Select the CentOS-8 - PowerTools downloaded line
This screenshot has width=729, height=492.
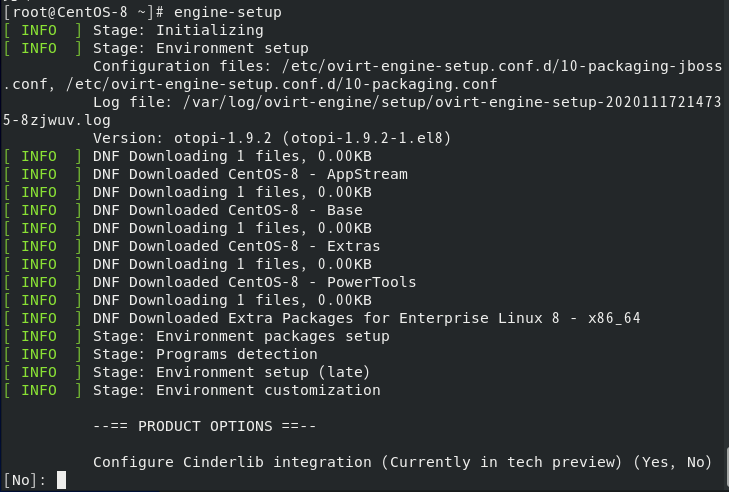(x=254, y=282)
